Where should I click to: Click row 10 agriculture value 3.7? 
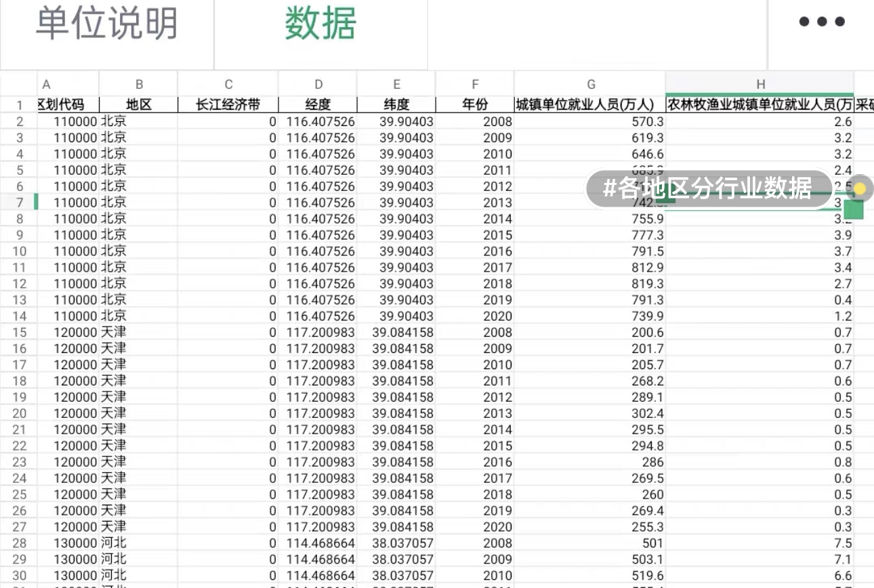pos(760,251)
